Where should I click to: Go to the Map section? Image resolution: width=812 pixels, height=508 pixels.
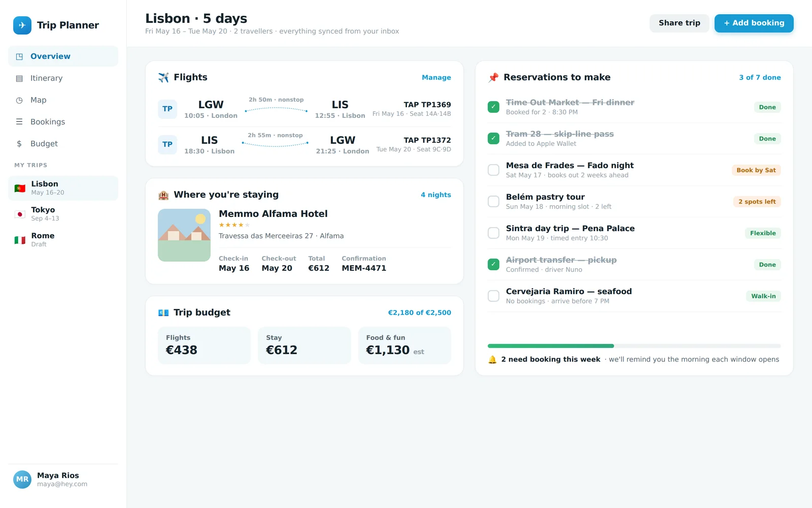[63, 100]
